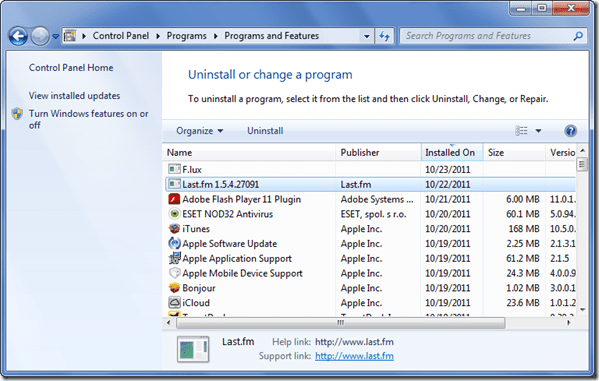The image size is (599, 381).
Task: Click the Forward navigation arrow button
Action: pyautogui.click(x=40, y=36)
